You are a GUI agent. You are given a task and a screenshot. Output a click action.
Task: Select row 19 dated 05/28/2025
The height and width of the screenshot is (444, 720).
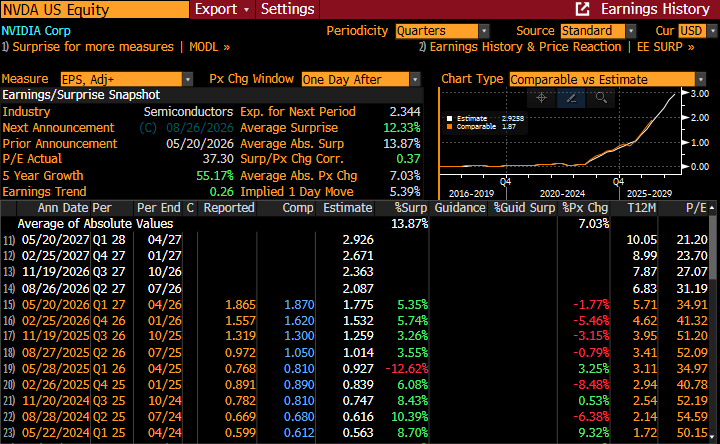tap(355, 369)
